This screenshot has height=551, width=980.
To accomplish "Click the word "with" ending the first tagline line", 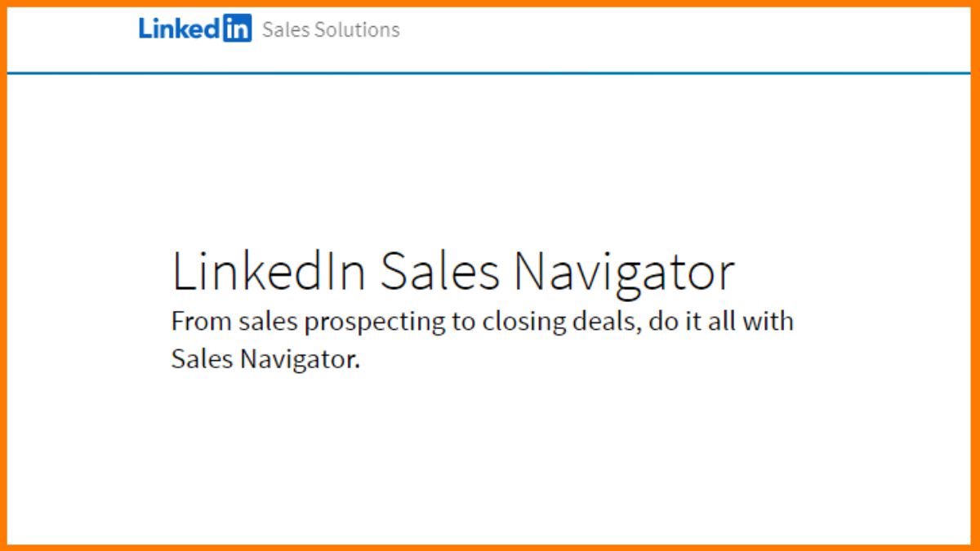I will point(768,321).
